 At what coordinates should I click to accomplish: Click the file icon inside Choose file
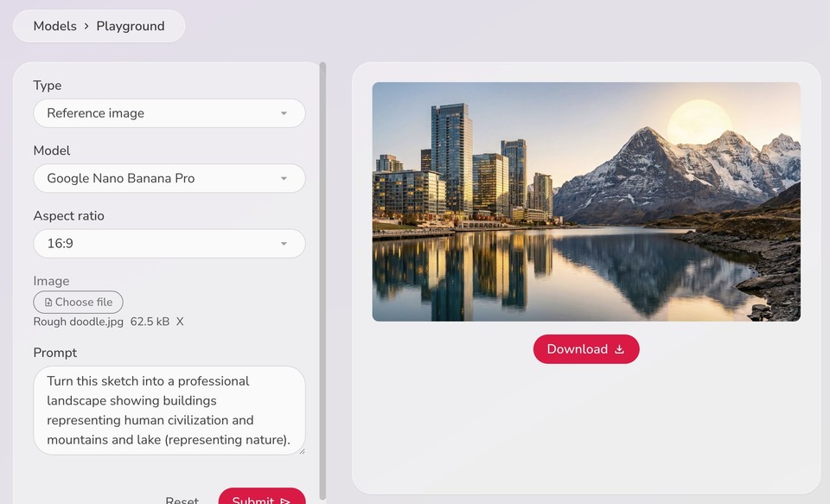click(48, 303)
